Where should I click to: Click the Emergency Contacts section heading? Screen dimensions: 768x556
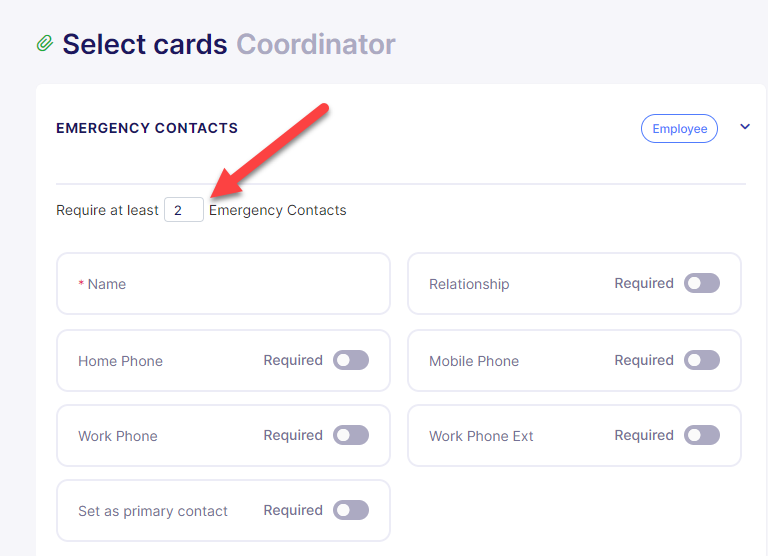[147, 128]
